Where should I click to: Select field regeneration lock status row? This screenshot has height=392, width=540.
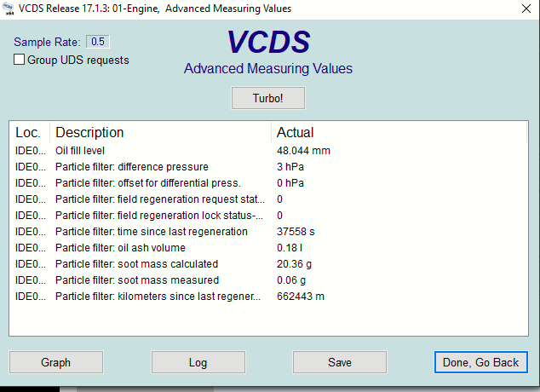click(x=268, y=216)
